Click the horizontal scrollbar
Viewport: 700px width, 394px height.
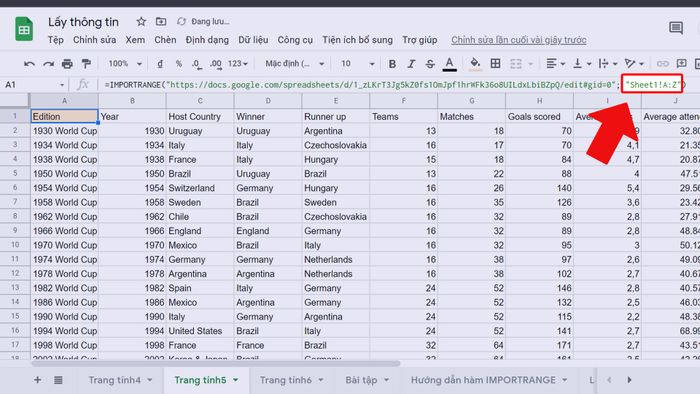tap(215, 363)
